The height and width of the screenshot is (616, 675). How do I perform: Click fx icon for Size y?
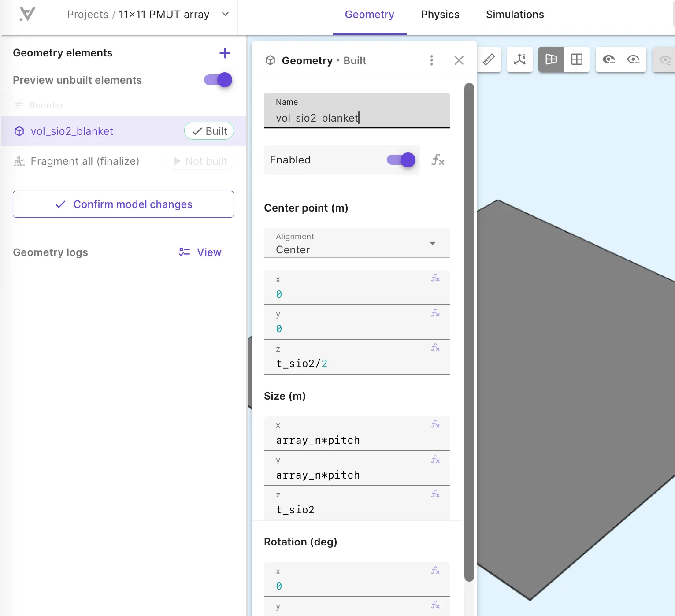click(435, 460)
